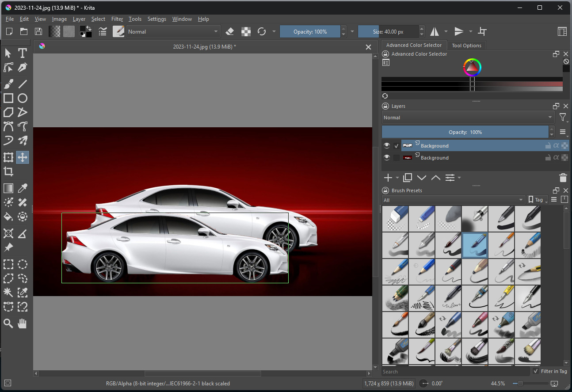Viewport: 572px width, 392px height.
Task: Click the delete layer trash icon
Action: tap(563, 178)
